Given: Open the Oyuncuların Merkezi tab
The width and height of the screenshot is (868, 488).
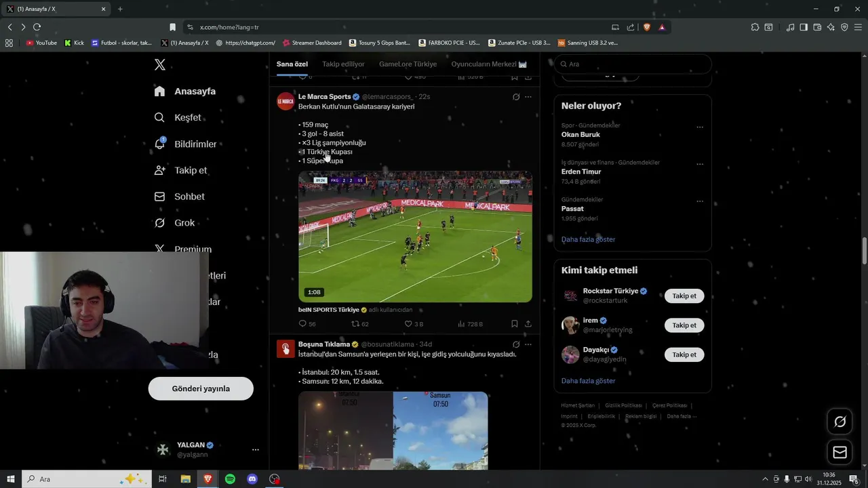Looking at the screenshot, I should pyautogui.click(x=489, y=64).
